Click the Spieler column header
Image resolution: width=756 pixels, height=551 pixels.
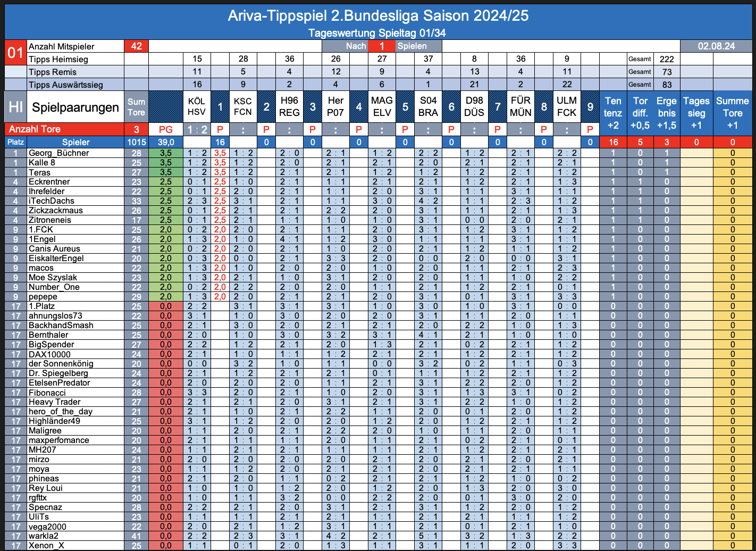(x=75, y=142)
